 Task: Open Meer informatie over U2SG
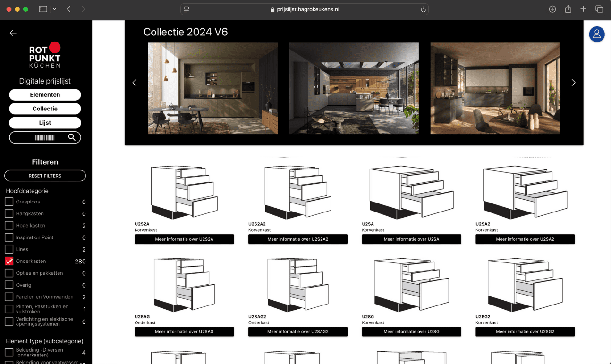tap(412, 332)
